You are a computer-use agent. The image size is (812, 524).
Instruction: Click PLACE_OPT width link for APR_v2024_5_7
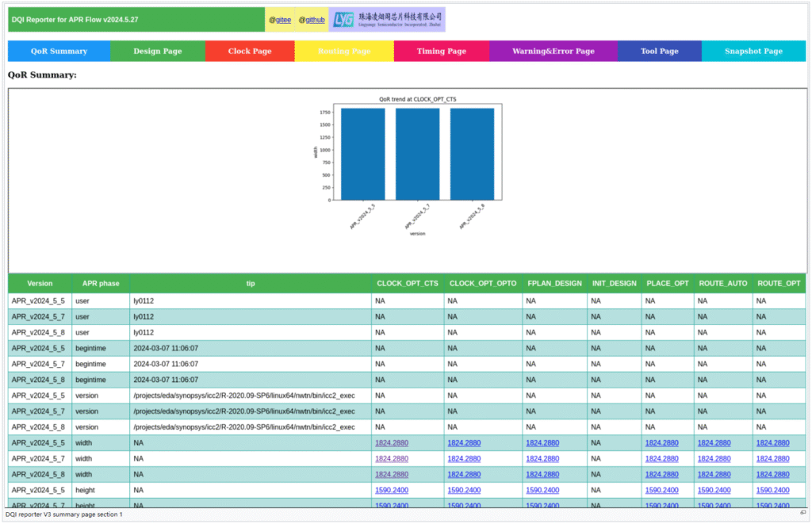click(x=661, y=458)
